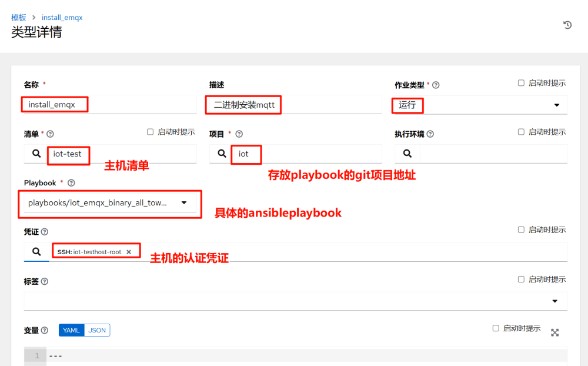Toggle 启动时提示 for the 变量 section
588x366 pixels.
[x=496, y=328]
